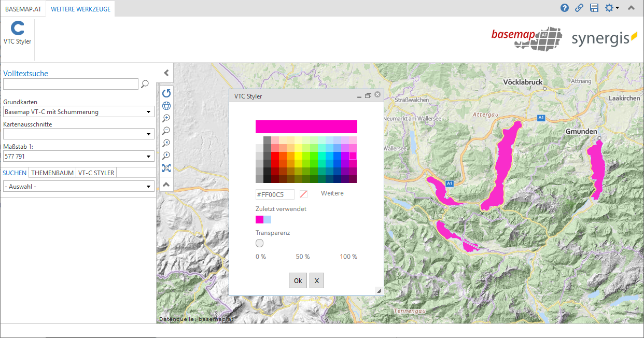Confirm color choice with Ok button
The height and width of the screenshot is (338, 644).
(x=298, y=280)
